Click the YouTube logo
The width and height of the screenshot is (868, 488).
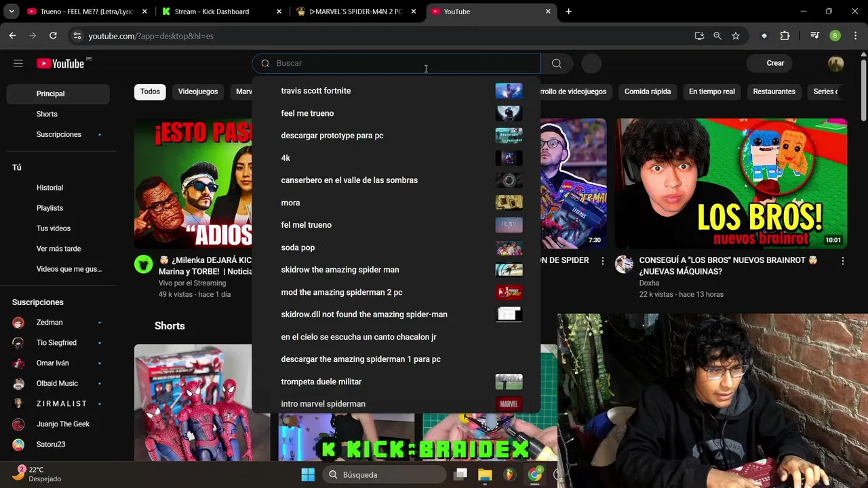point(60,63)
